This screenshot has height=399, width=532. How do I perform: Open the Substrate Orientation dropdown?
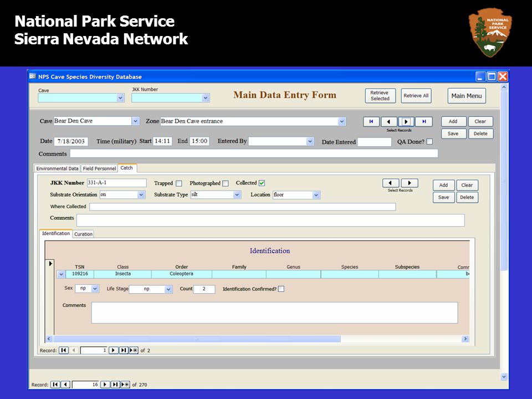[141, 195]
